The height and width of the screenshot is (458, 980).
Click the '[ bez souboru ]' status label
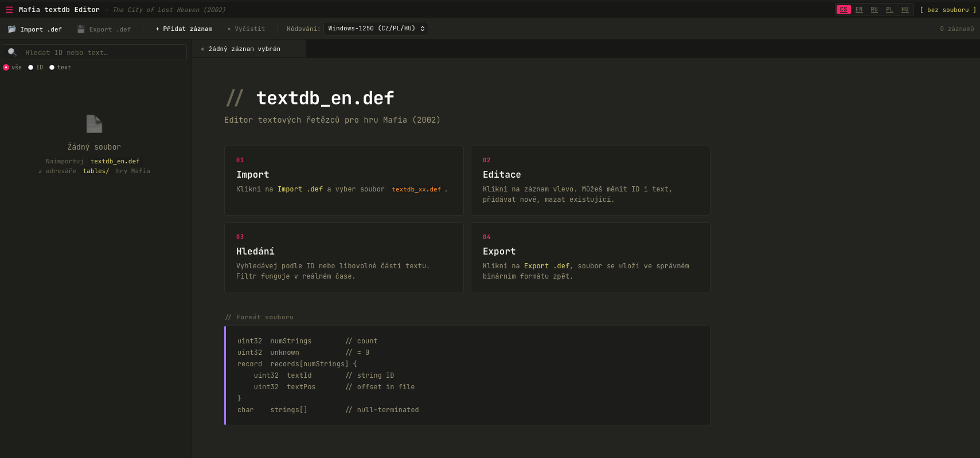click(x=948, y=10)
